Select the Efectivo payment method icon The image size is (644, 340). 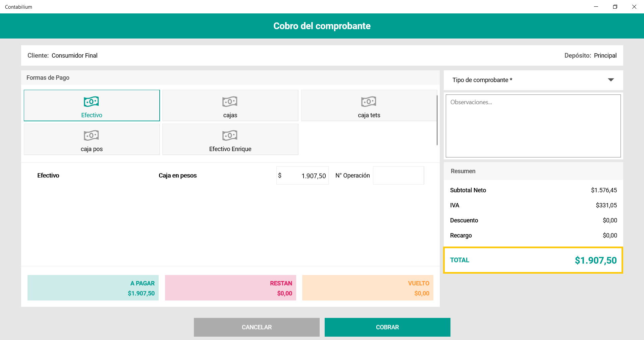pos(91,101)
